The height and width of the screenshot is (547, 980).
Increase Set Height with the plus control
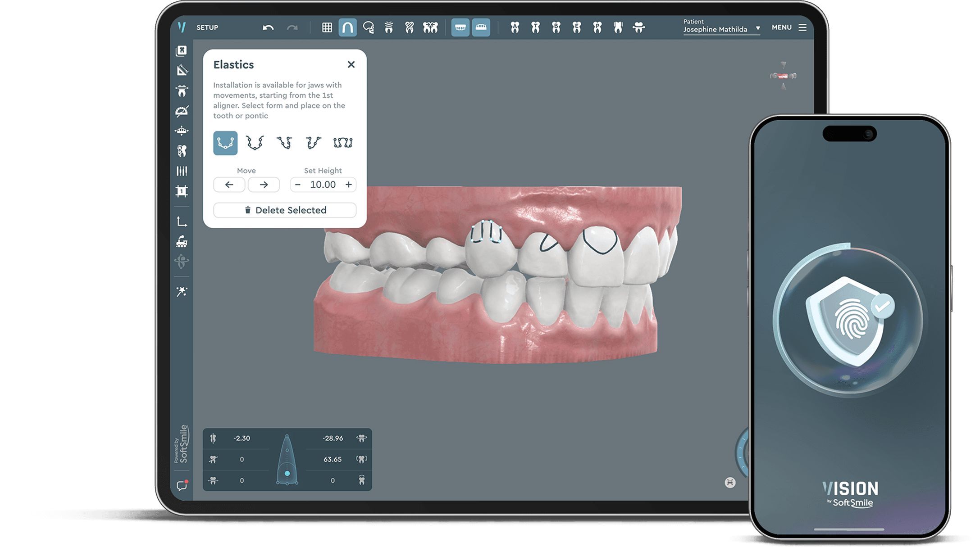349,185
